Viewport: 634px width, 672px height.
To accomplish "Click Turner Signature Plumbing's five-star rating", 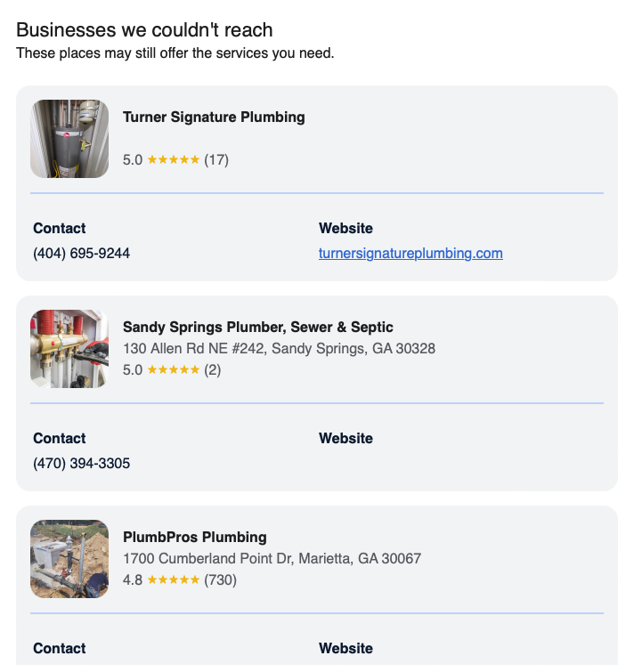I will tap(173, 160).
